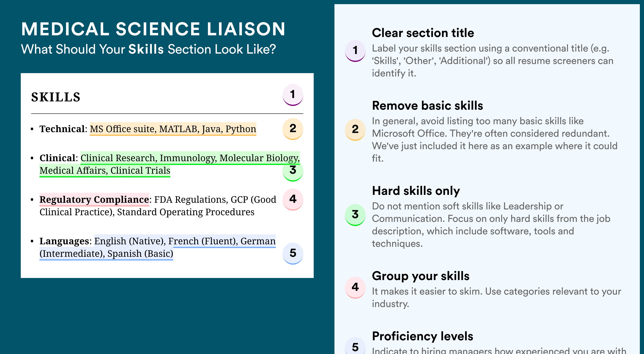Click the 'Hard skills only' heading

tap(416, 191)
